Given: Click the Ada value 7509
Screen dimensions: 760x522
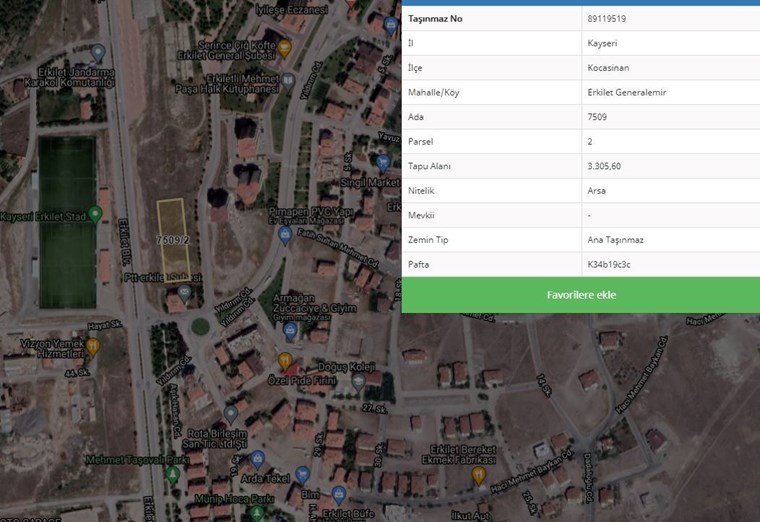Looking at the screenshot, I should pyautogui.click(x=597, y=117).
